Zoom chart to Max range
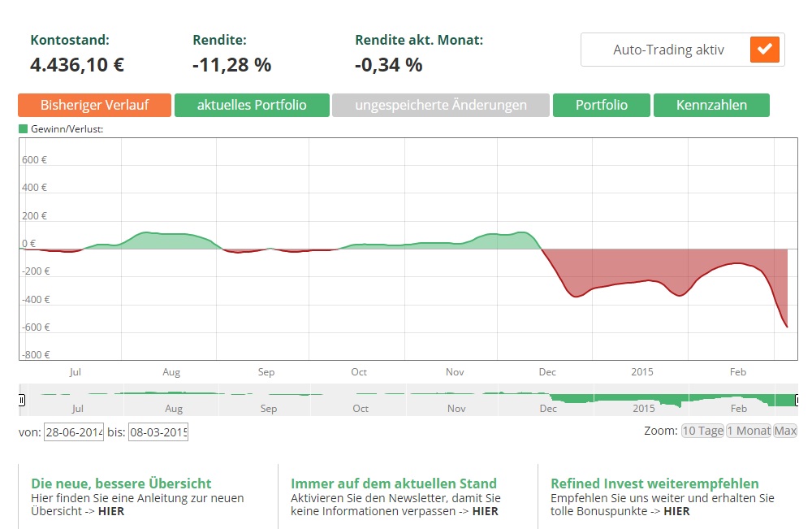The width and height of the screenshot is (812, 529). pyautogui.click(x=785, y=431)
